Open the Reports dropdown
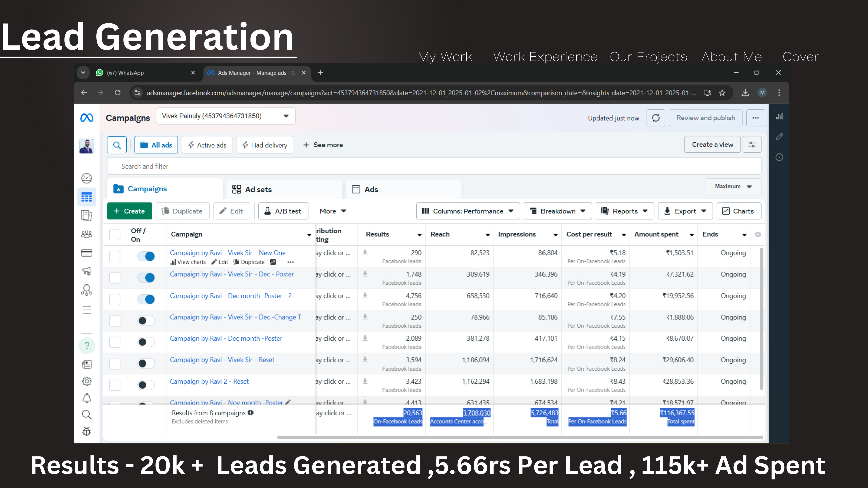Image resolution: width=868 pixels, height=488 pixels. click(625, 211)
